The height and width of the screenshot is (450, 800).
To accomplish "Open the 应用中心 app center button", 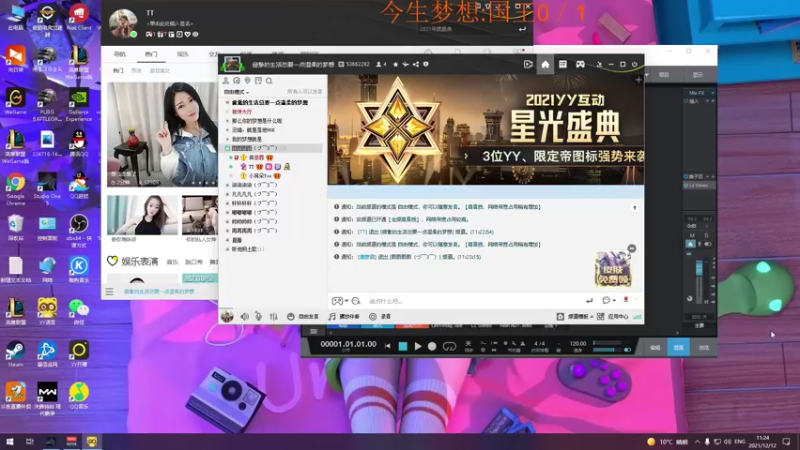I will click(x=613, y=317).
